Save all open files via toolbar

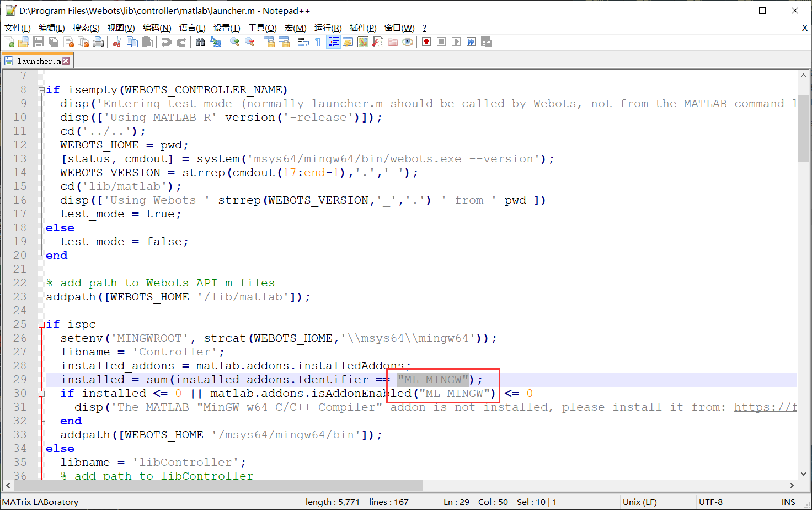click(x=53, y=41)
